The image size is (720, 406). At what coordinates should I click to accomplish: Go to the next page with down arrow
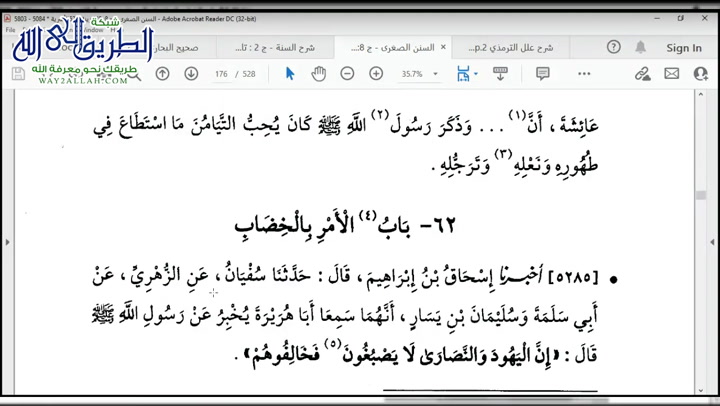(x=191, y=73)
